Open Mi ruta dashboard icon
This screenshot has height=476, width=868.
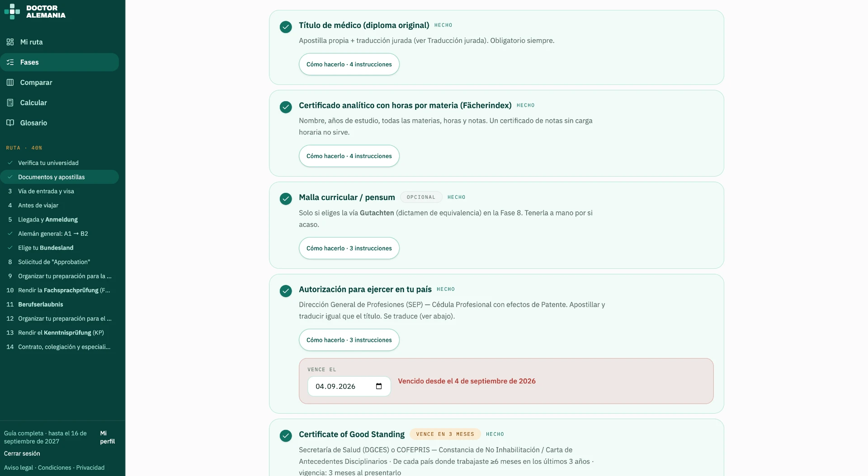coord(10,42)
